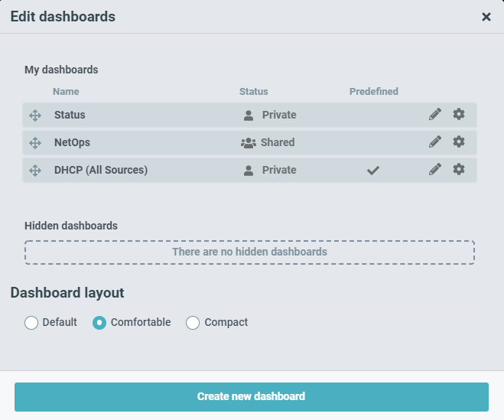Click drag handle for DHCP (All Sources)
Screen dimensions: 504x420
(34, 171)
